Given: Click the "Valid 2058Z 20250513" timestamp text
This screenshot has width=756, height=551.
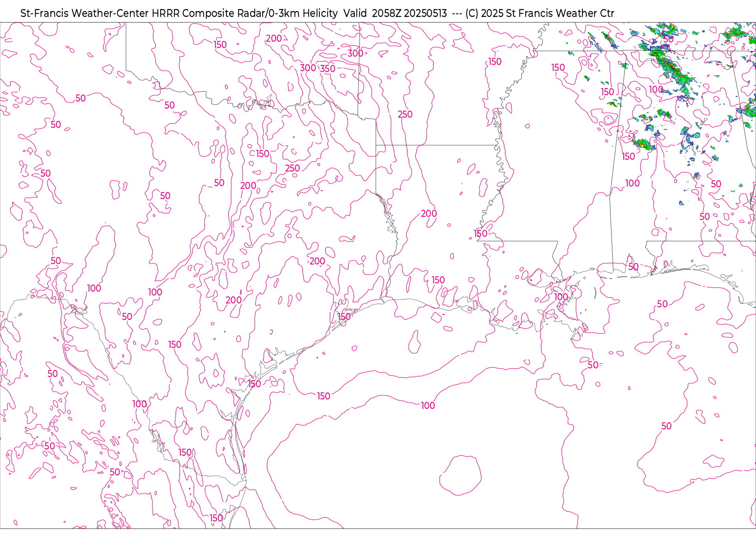Looking at the screenshot, I should [395, 13].
